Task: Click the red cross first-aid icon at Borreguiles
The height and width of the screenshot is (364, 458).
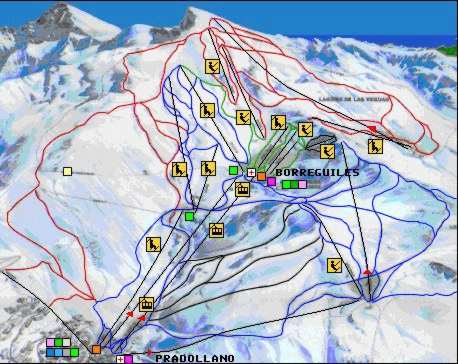Action: click(251, 172)
